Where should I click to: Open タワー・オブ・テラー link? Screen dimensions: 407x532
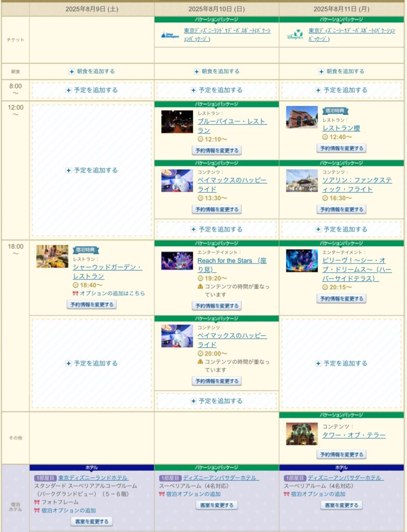point(353,435)
